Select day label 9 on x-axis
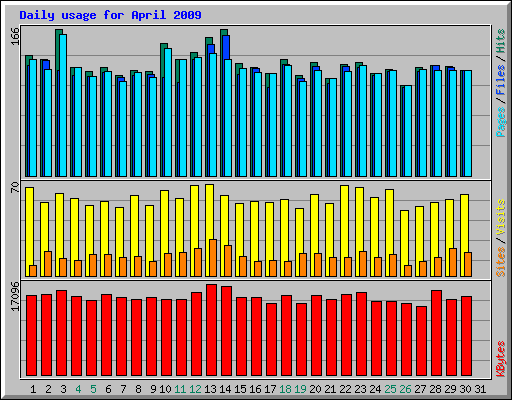Image resolution: width=512 pixels, height=400 pixels. [x=153, y=389]
